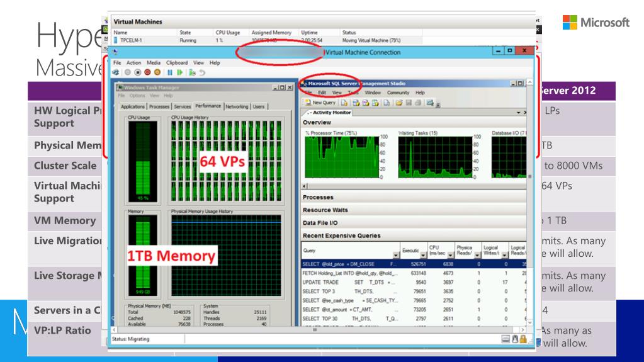Select the SELECT TOP 30 TH_DTS query row
This screenshot has height=362, width=644.
(x=414, y=319)
